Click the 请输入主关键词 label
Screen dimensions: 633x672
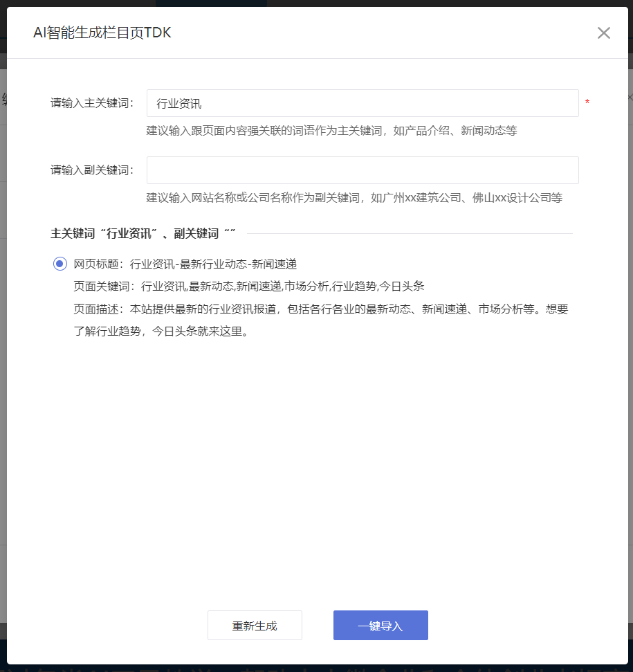point(93,103)
